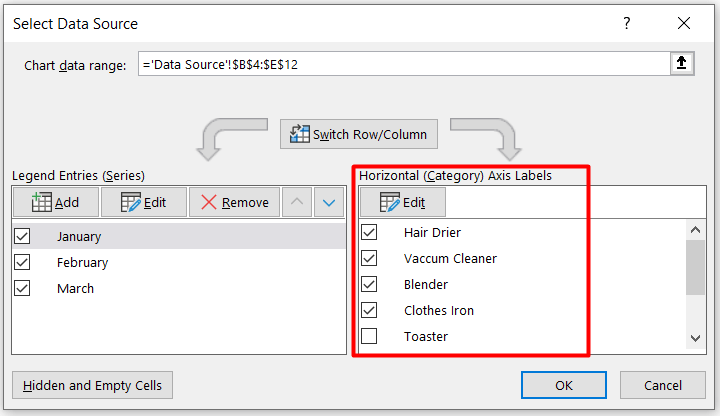
Task: Select the March series entry
Action: (76, 288)
